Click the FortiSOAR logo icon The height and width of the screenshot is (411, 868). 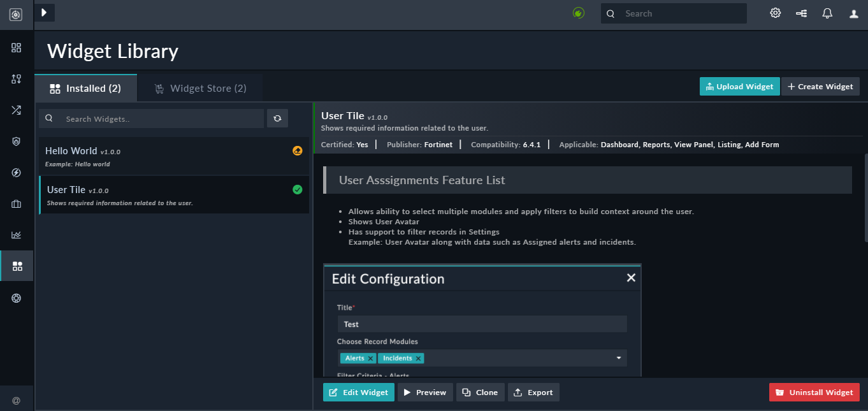coord(16,15)
